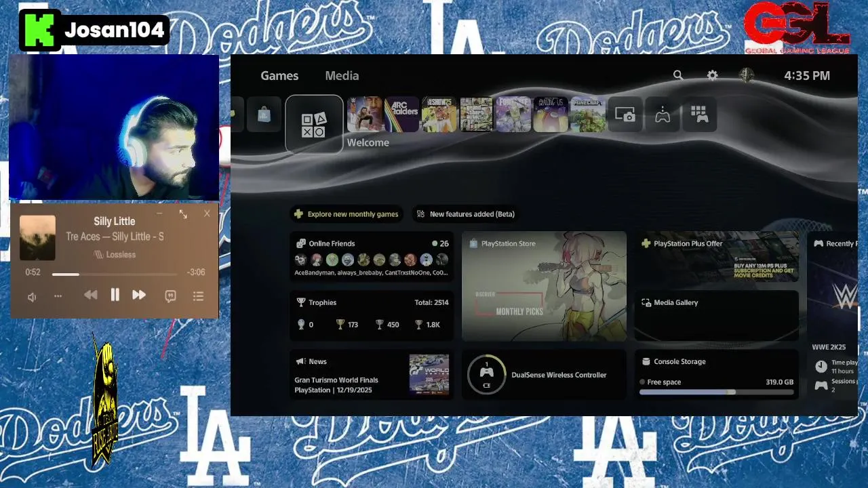Click the Console Storage free space bar
The width and height of the screenshot is (868, 488).
pyautogui.click(x=716, y=392)
